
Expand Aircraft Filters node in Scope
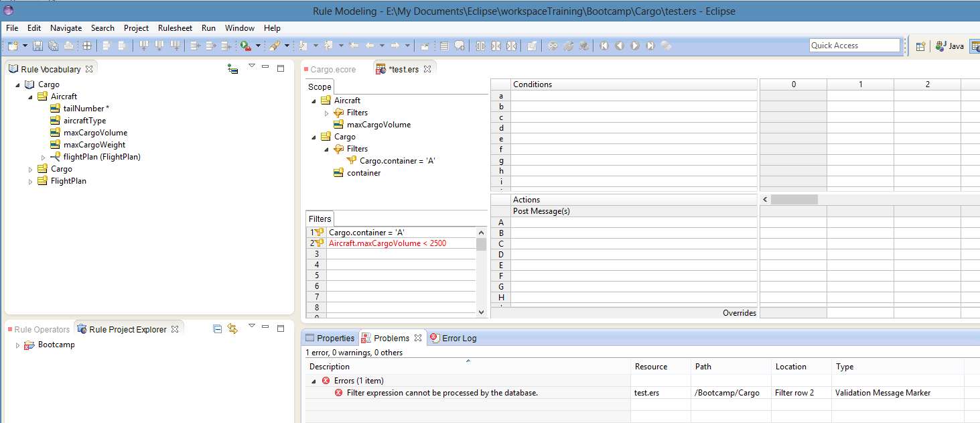pyautogui.click(x=327, y=113)
